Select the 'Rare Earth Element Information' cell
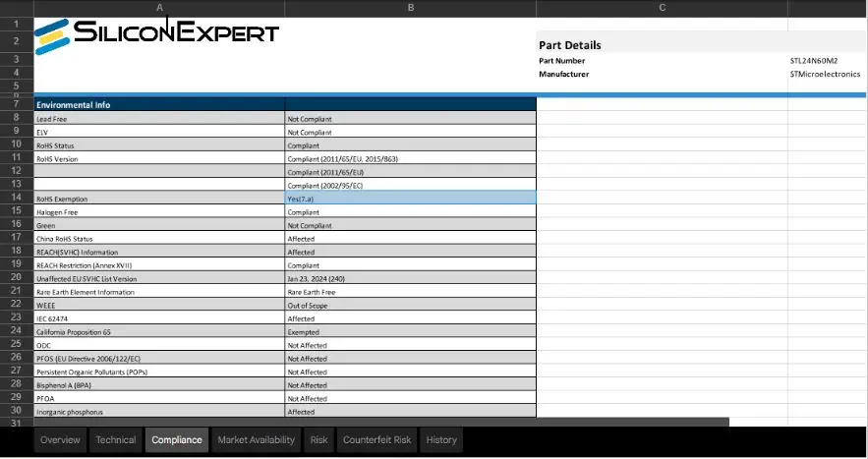The width and height of the screenshot is (868, 459). click(x=159, y=291)
